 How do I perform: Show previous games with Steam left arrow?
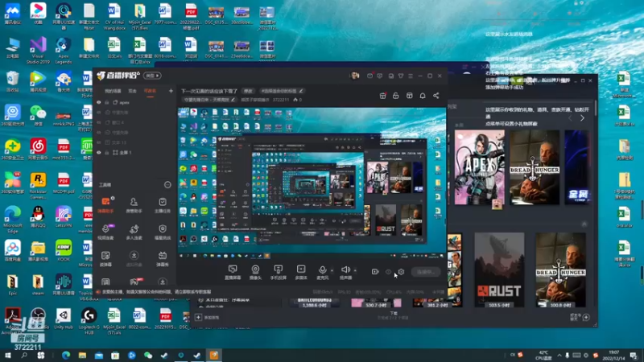(x=570, y=118)
